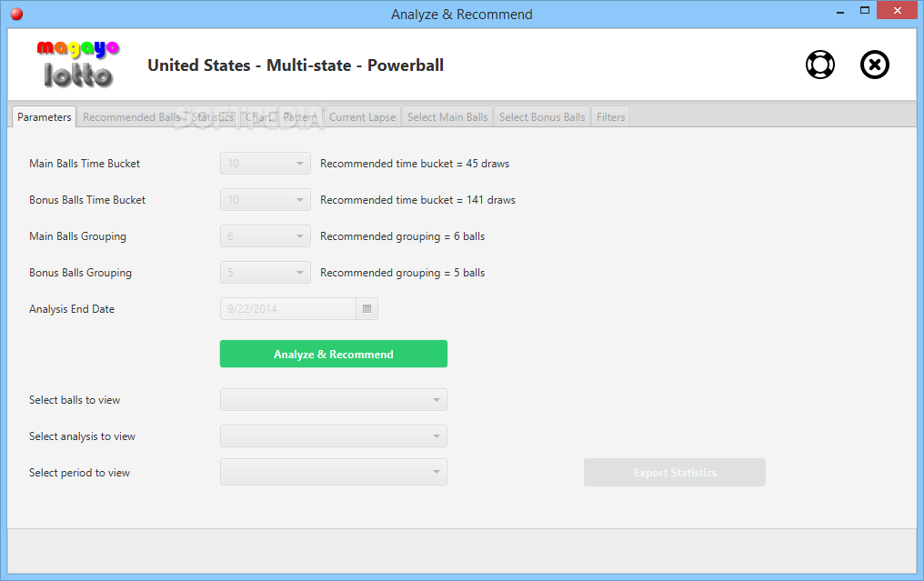The image size is (924, 581).
Task: Click the 'Bonus Balls Time Bucket' label
Action: tap(87, 200)
